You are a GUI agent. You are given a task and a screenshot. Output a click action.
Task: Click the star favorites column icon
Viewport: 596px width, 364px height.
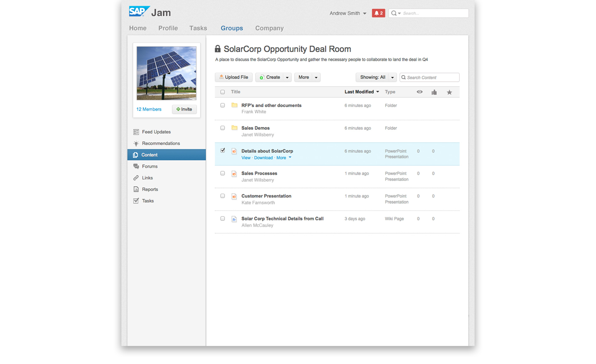point(449,92)
